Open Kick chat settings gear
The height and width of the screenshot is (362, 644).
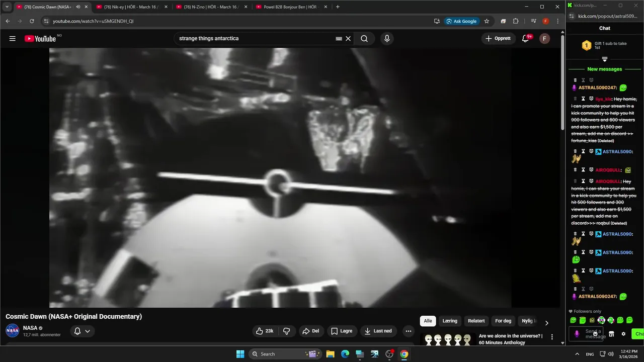623,334
